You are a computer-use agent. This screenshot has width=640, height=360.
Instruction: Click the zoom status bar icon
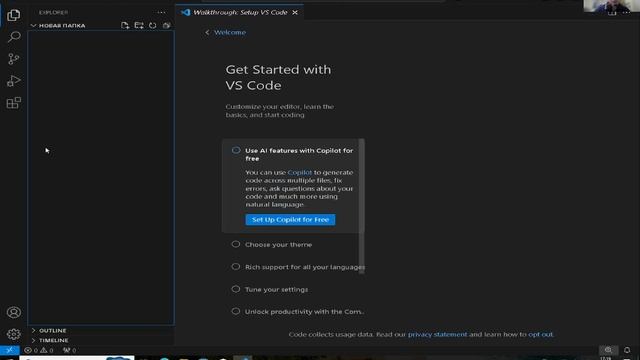[x=608, y=350]
